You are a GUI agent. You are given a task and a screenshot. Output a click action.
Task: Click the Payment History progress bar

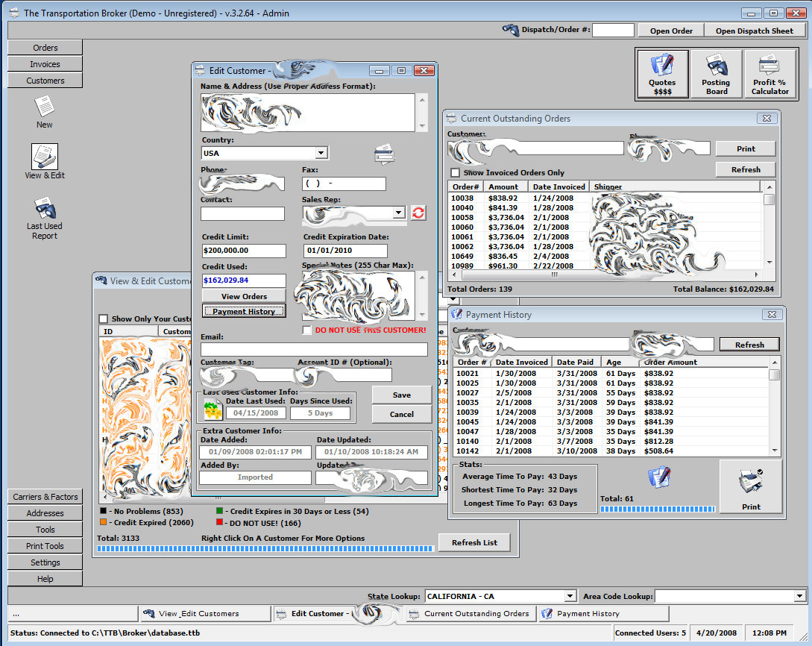658,509
